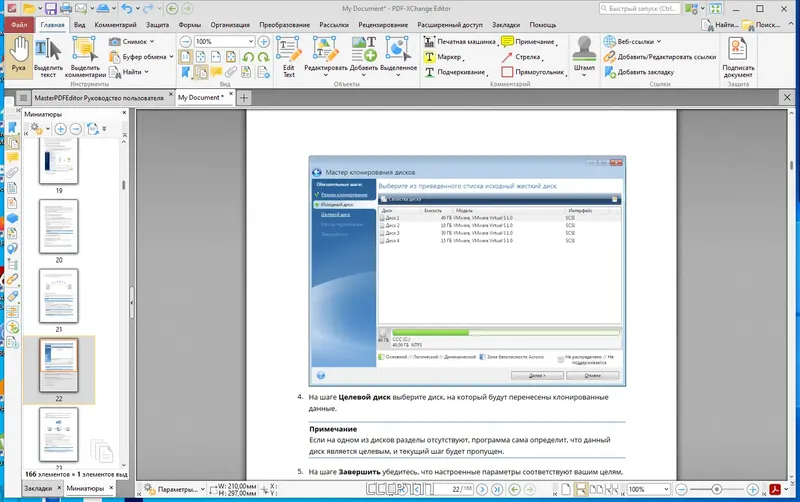Zoom in thumbnails with plus icon
Viewport: 800px width, 502px height.
click(x=60, y=129)
